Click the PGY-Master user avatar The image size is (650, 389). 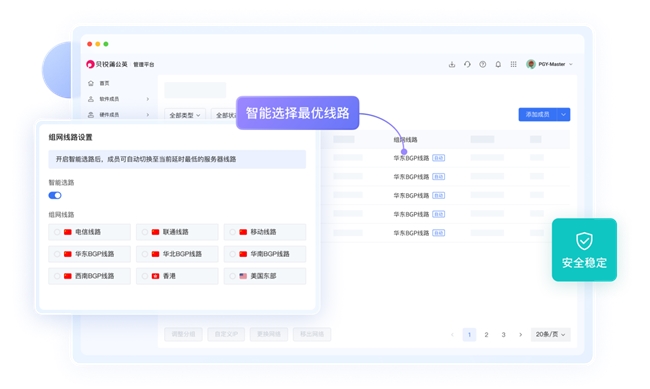(531, 64)
